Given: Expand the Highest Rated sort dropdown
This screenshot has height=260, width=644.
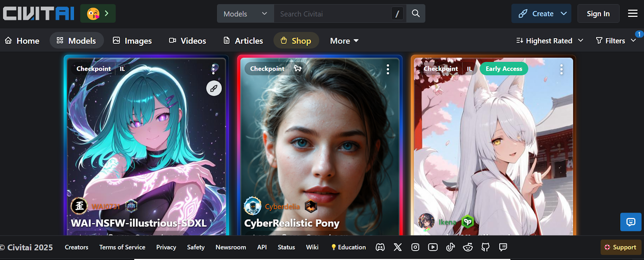Looking at the screenshot, I should click(549, 41).
